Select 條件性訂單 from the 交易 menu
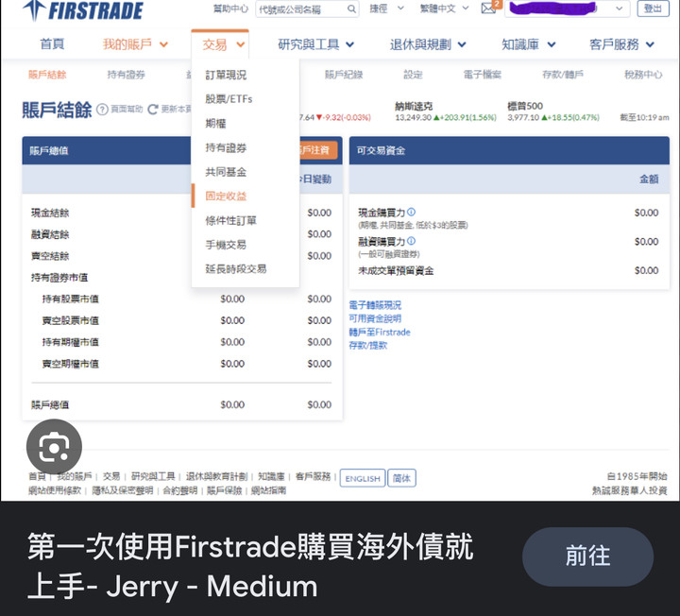This screenshot has width=680, height=616. pyautogui.click(x=230, y=220)
